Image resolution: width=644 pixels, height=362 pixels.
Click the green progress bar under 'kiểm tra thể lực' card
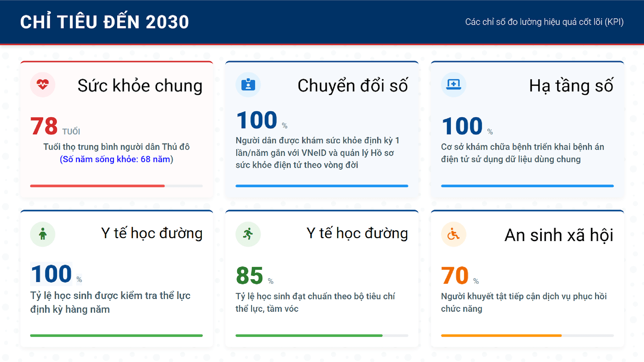(x=116, y=336)
